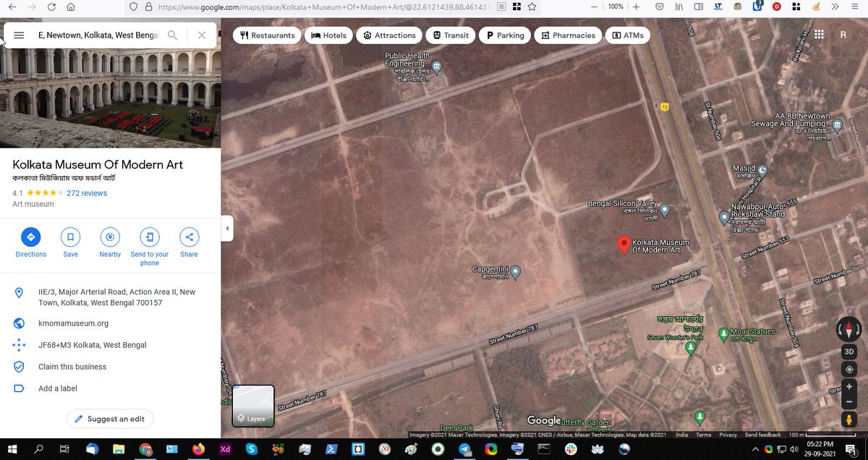Select Public Health Engineering marker
This screenshot has width=868, height=460.
click(436, 67)
